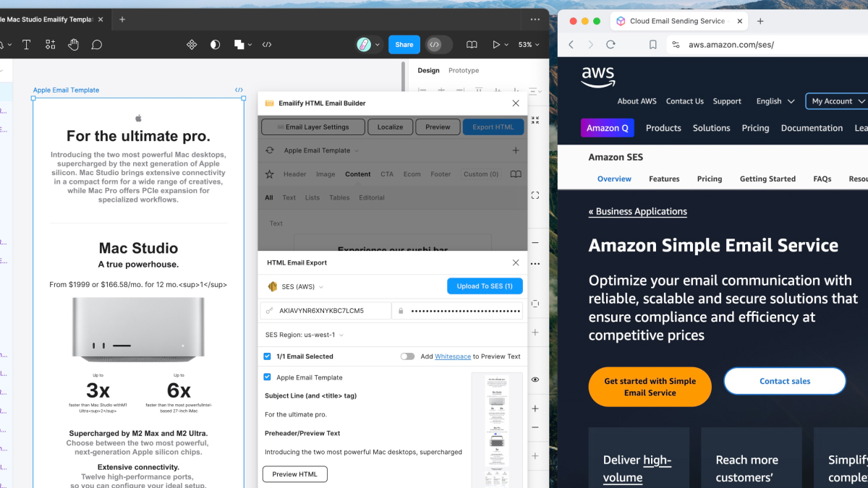Click the browser Forward arrow
Image resolution: width=868 pixels, height=488 pixels.
click(590, 45)
